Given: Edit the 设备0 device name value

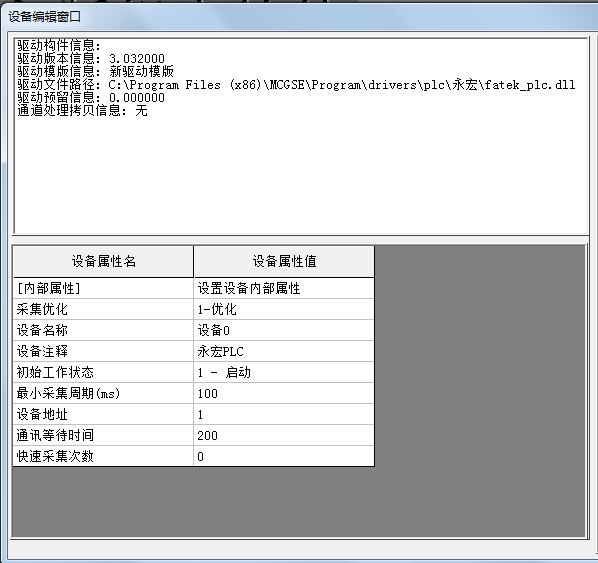Looking at the screenshot, I should click(x=284, y=330).
